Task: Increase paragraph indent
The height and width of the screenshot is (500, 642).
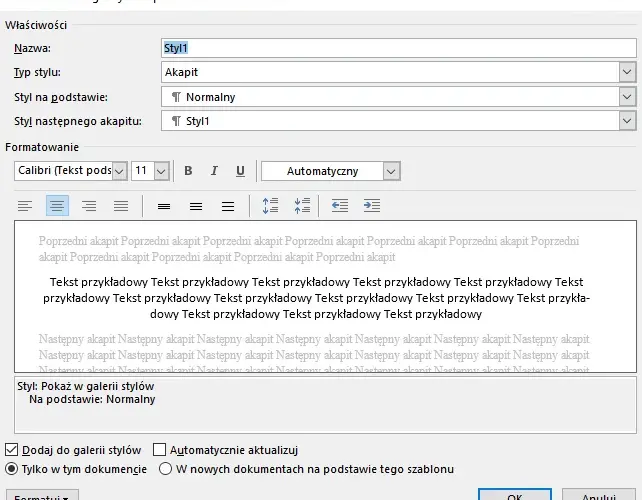Action: [x=372, y=206]
